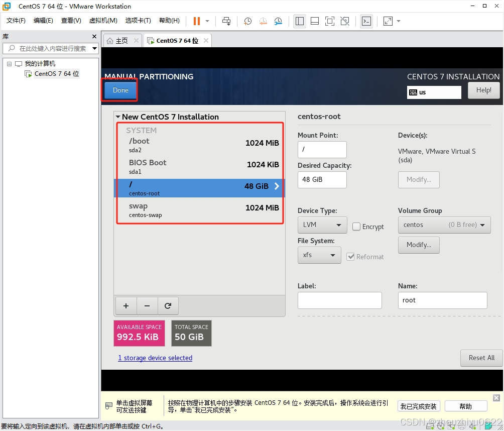
Task: Click the Modify button under Volume Group
Action: click(x=419, y=245)
